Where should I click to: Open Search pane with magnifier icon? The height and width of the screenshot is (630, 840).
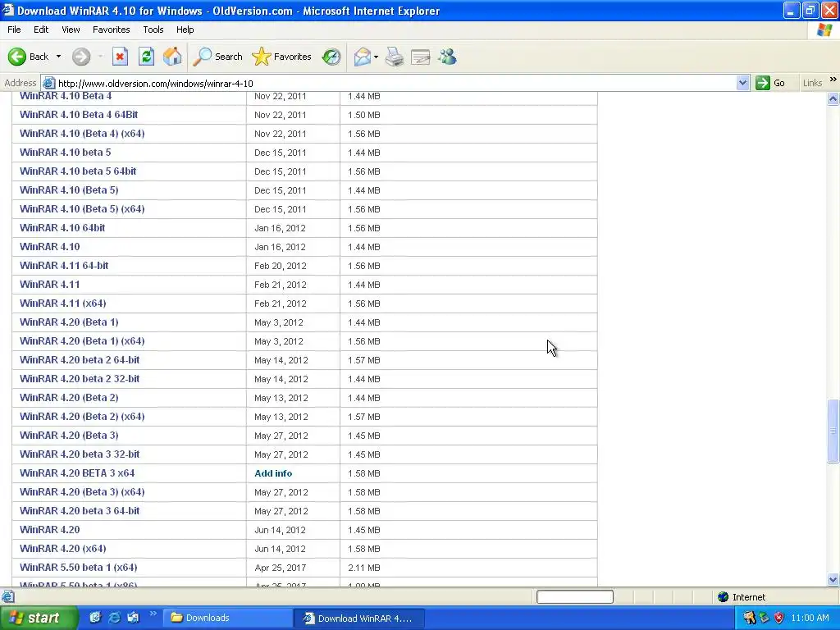pos(217,57)
